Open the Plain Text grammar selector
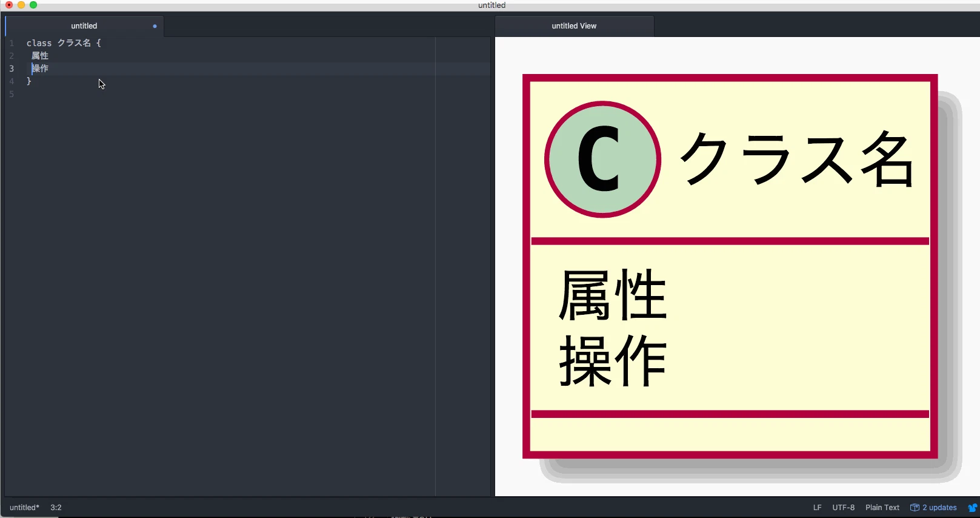 pyautogui.click(x=882, y=508)
